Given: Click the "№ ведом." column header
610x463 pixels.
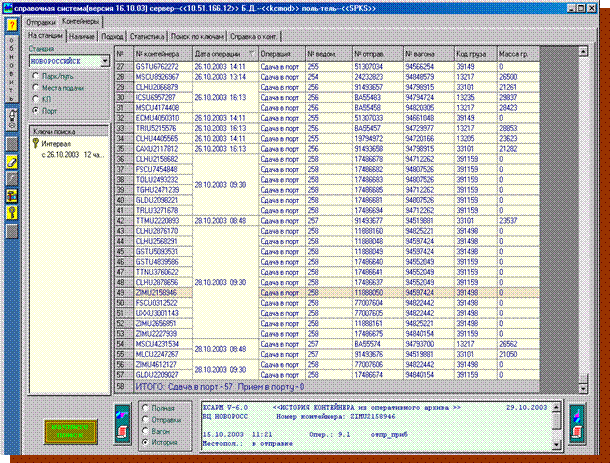Looking at the screenshot, I should coord(329,54).
